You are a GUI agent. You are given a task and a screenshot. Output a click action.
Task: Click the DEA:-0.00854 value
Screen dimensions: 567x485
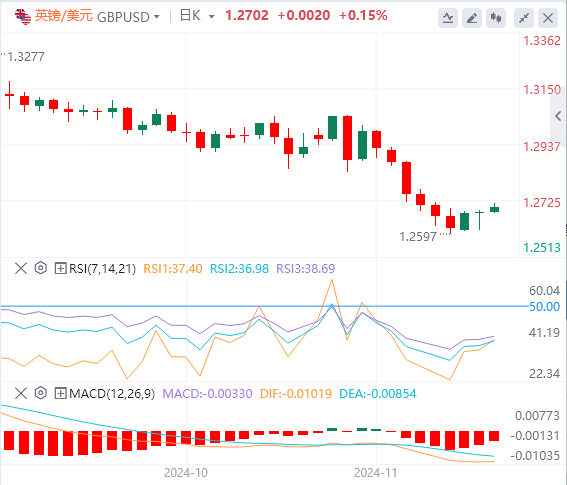(378, 393)
